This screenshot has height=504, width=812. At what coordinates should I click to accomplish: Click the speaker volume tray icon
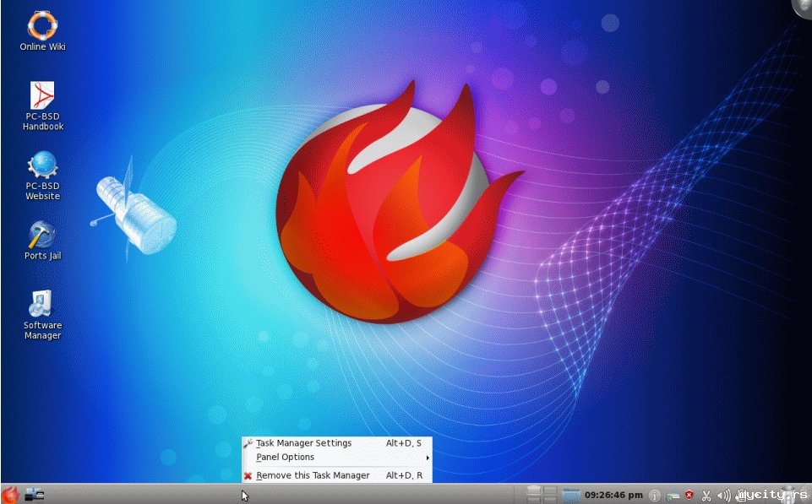pos(724,496)
